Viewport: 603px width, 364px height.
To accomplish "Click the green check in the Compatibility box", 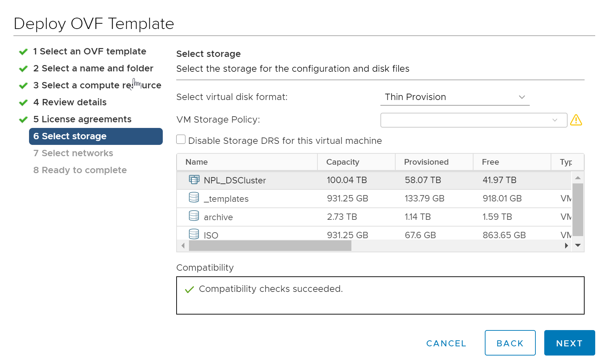I will (x=189, y=289).
